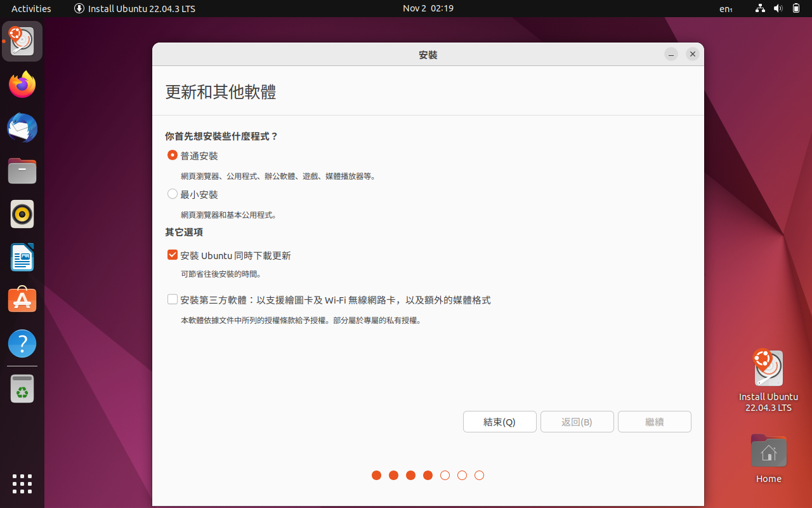Image resolution: width=812 pixels, height=508 pixels.
Task: Open the clock showing Nov 2 02:19
Action: point(428,8)
